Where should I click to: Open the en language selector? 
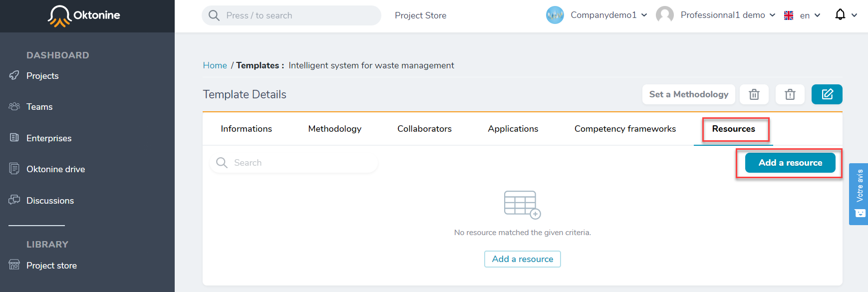[802, 15]
